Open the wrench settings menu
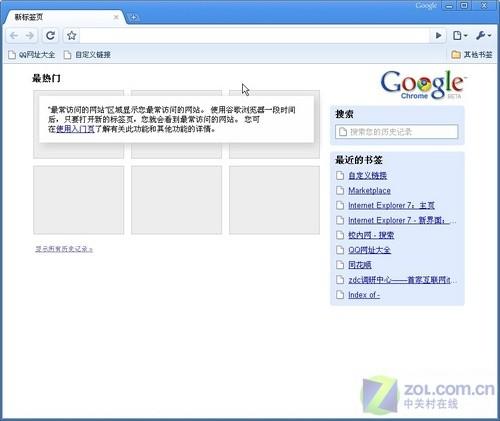Screen dimensions: 500x421 [x=483, y=35]
